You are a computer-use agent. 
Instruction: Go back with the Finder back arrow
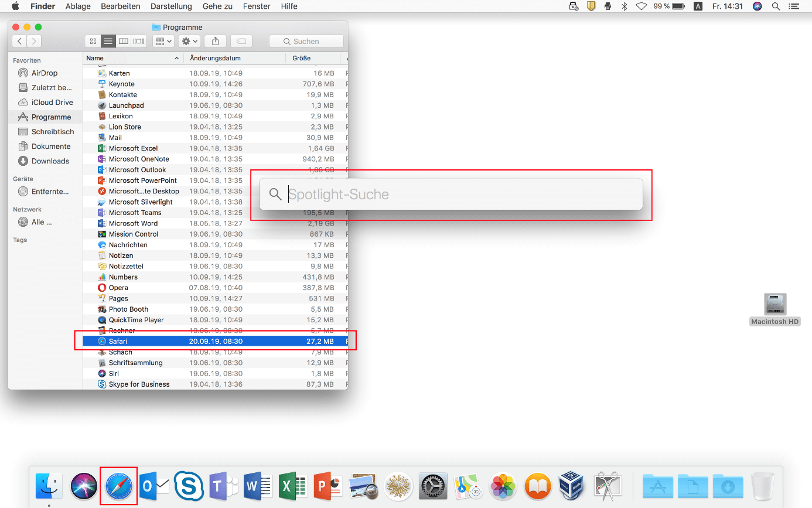pyautogui.click(x=19, y=41)
